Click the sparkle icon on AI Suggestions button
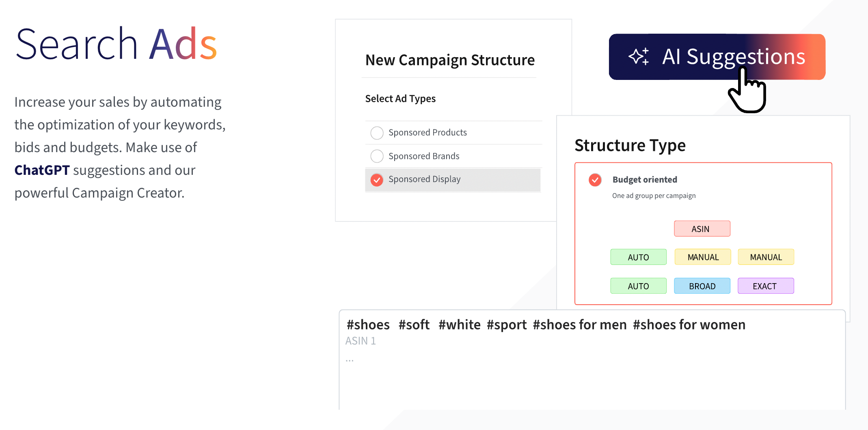The width and height of the screenshot is (868, 430). click(x=639, y=57)
